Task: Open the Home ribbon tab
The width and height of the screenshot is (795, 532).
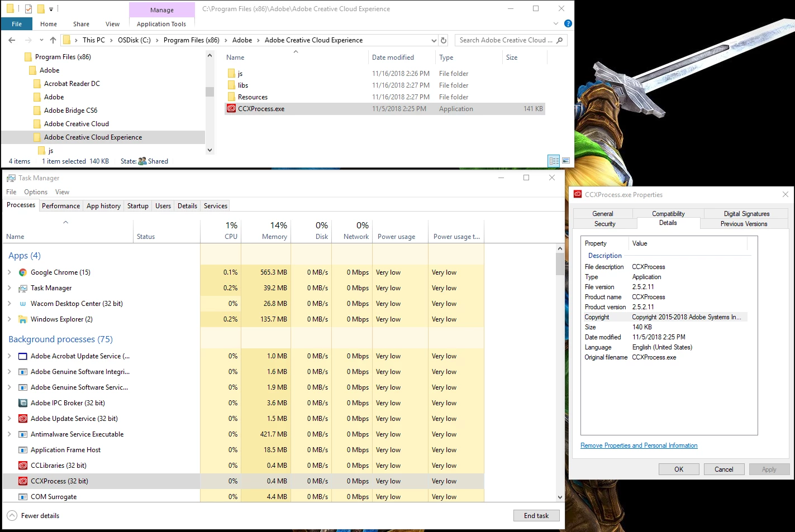Action: point(49,24)
